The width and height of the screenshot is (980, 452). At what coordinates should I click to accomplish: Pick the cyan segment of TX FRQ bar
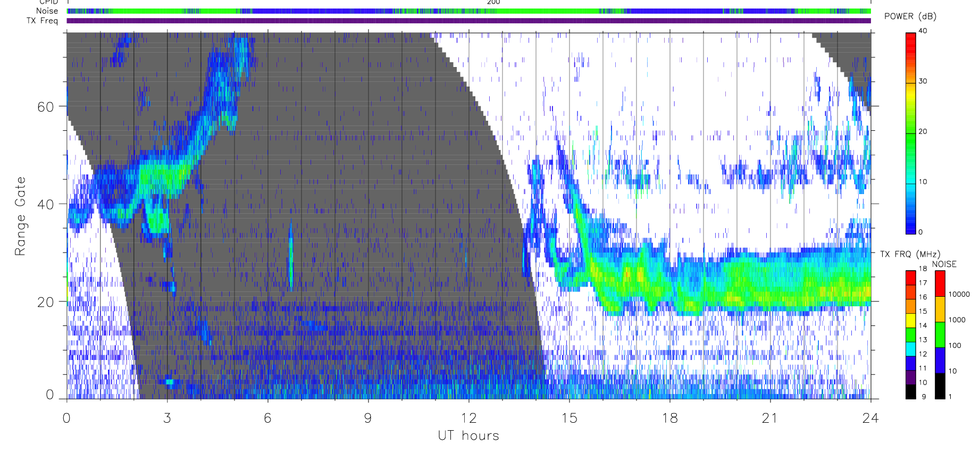point(911,349)
